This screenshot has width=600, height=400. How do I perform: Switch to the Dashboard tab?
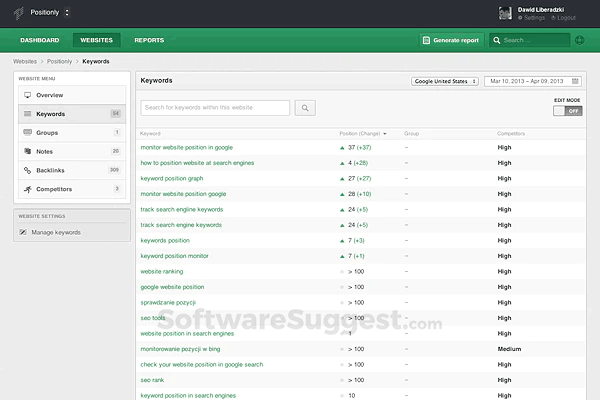[x=40, y=41]
